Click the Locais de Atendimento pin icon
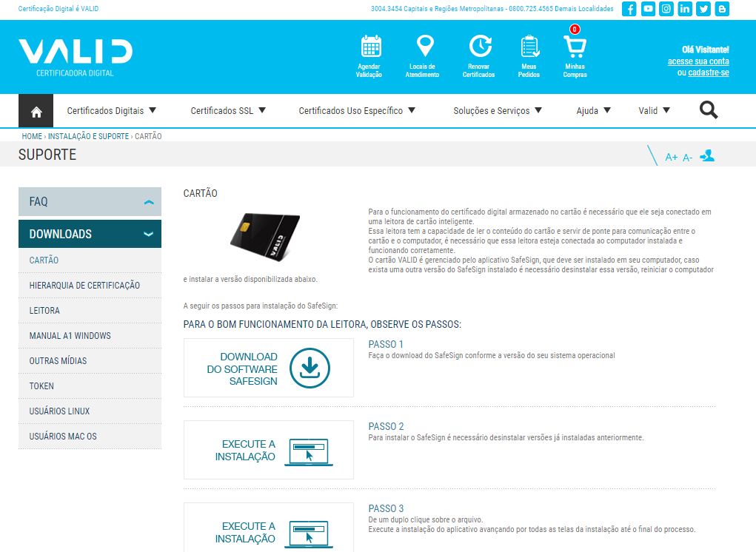Viewport: 756px width, 552px height. point(425,46)
